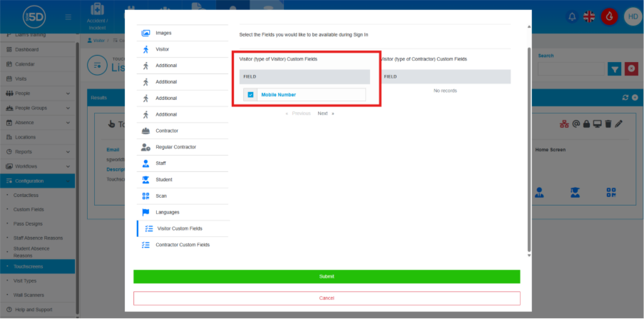Image resolution: width=644 pixels, height=319 pixels.
Task: Click the padlock icon
Action: [x=586, y=123]
